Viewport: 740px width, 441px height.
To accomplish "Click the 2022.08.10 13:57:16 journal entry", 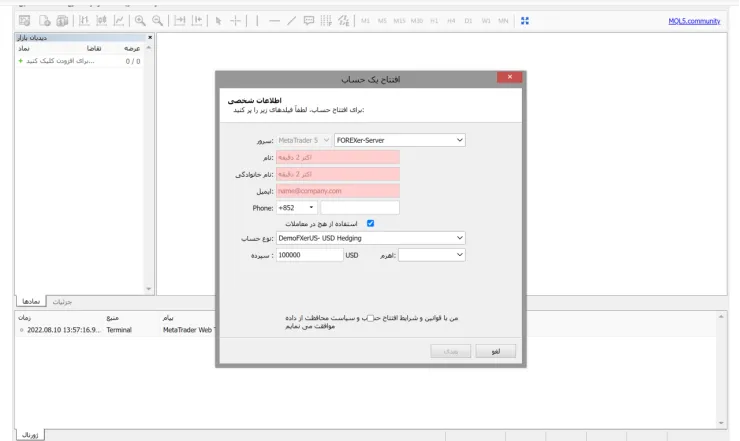I will click(x=63, y=330).
